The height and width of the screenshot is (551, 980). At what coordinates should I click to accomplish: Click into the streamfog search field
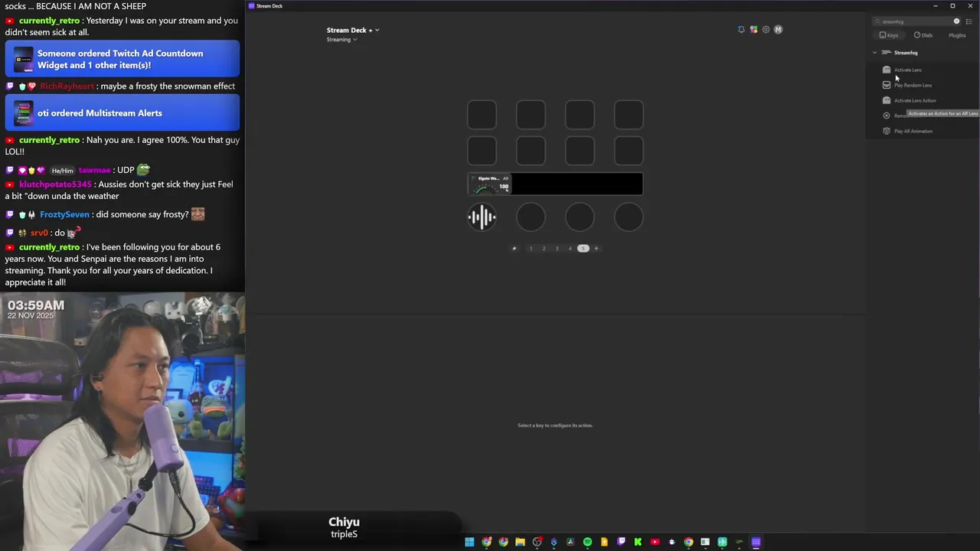(915, 21)
